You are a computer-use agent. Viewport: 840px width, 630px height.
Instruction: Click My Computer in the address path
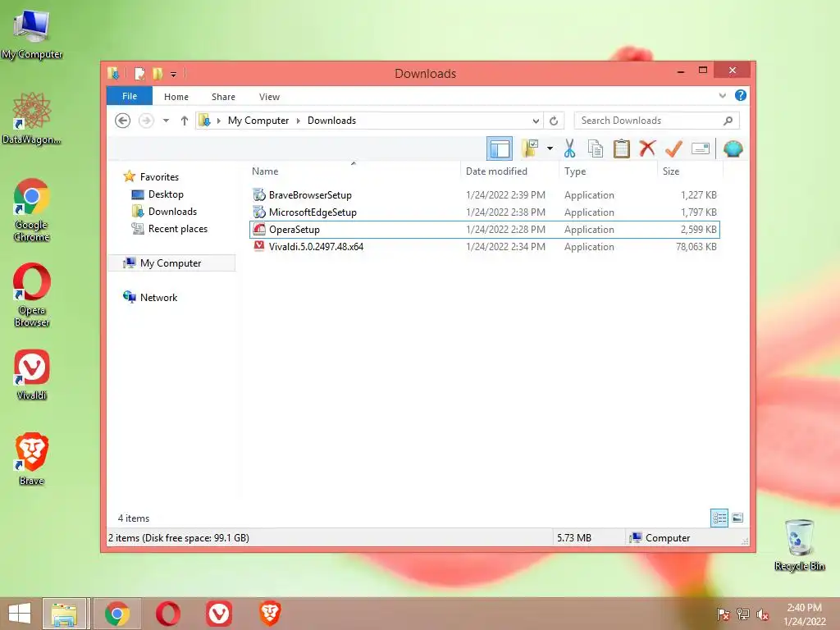tap(258, 121)
